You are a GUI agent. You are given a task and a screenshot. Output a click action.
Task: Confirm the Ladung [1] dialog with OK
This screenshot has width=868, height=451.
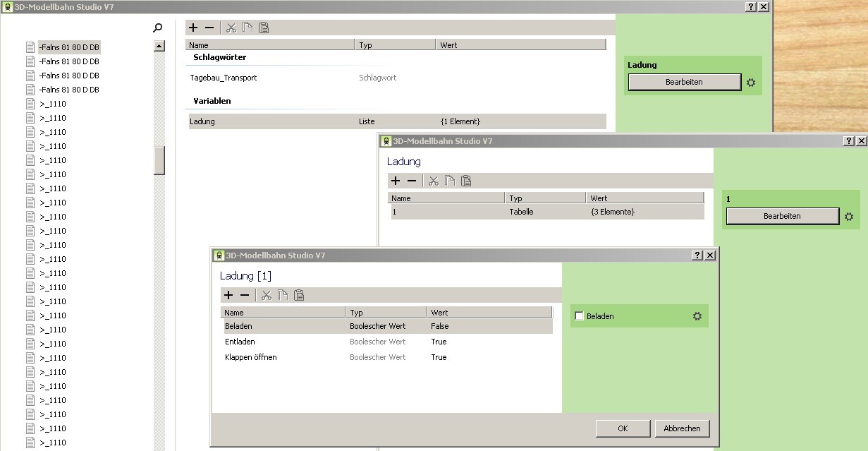(x=623, y=428)
